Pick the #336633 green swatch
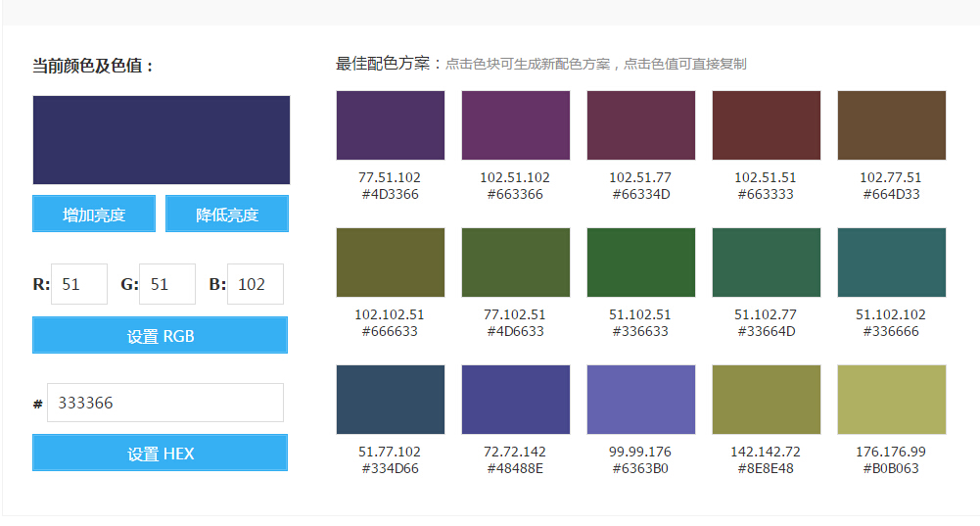 click(x=641, y=263)
